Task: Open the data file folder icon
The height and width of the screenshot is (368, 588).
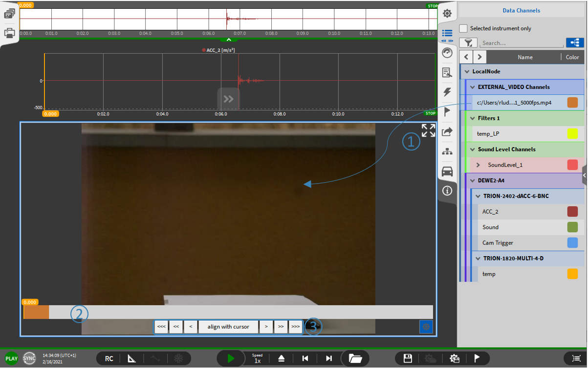Action: (x=355, y=359)
